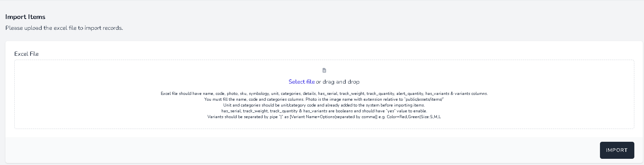The width and height of the screenshot is (644, 165).
Task: Click the line starting "Excel file should have name"
Action: click(x=324, y=93)
